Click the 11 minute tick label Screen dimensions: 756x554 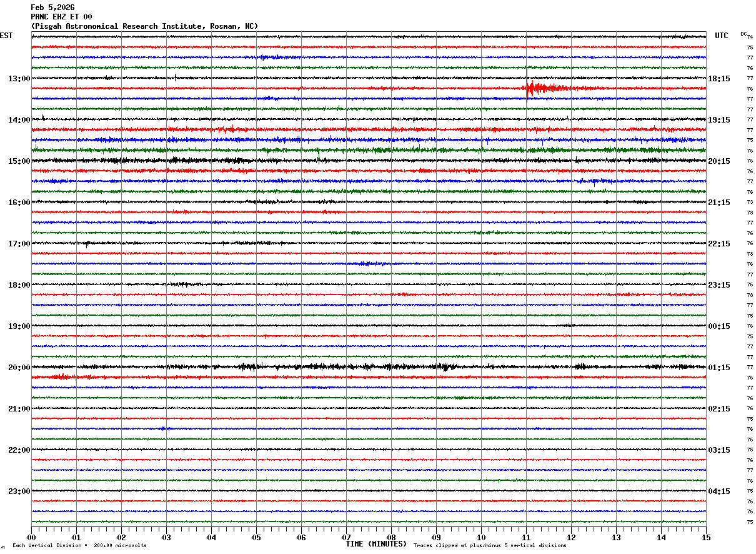pos(526,537)
